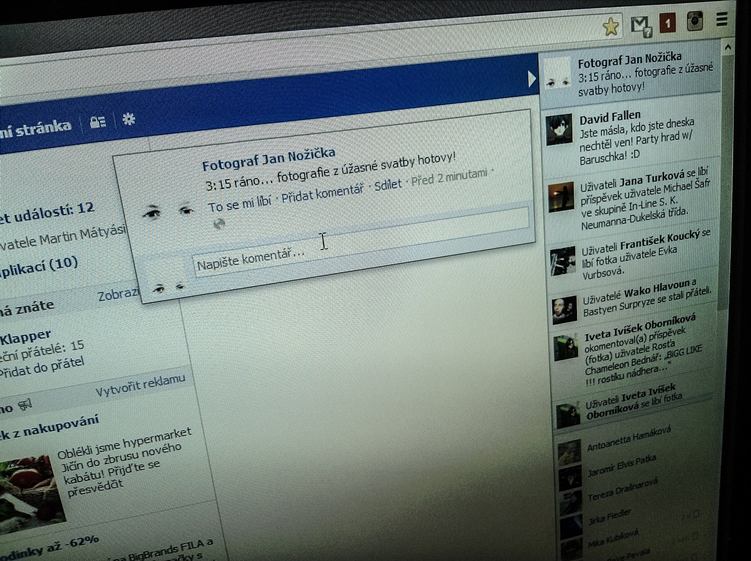This screenshot has width=751, height=561.
Task: Open Fotograf Jan Nožička ticker story
Action: pos(630,72)
